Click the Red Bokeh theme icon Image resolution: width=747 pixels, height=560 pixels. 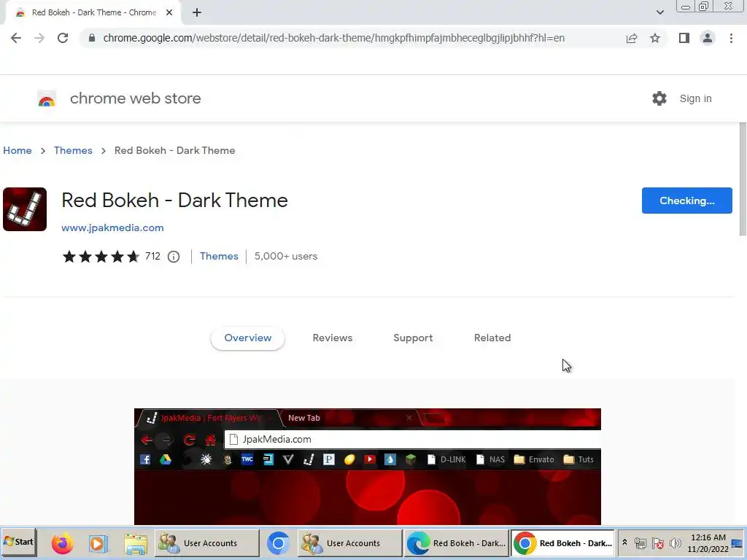pos(25,209)
